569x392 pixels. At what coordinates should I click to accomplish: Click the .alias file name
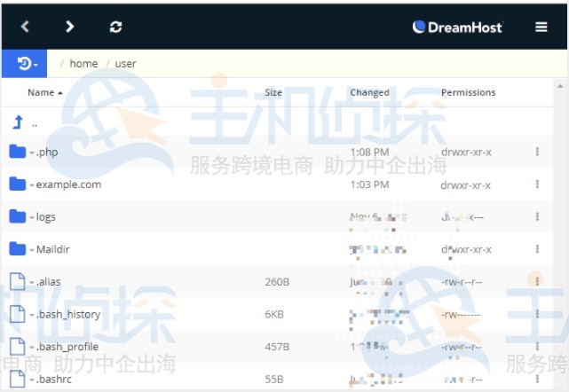click(x=48, y=282)
